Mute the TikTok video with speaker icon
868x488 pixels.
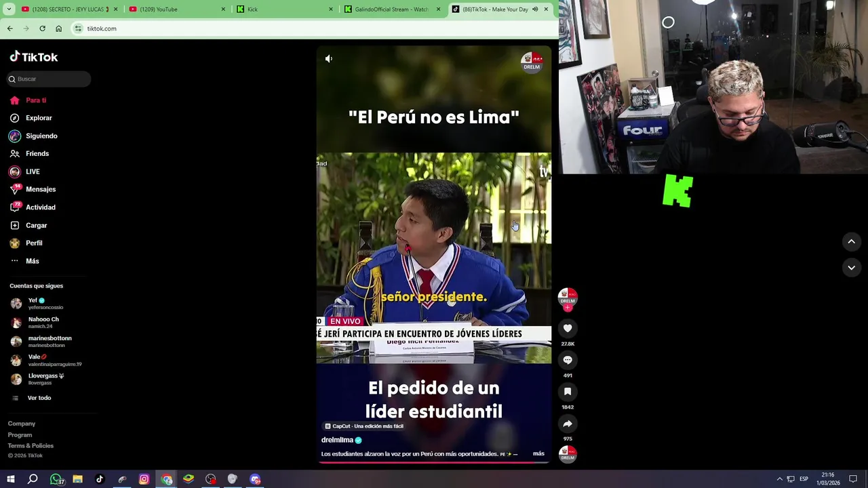pyautogui.click(x=329, y=59)
